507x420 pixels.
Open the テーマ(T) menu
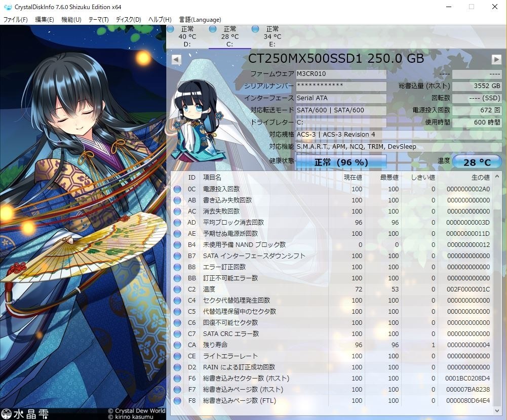coord(99,19)
